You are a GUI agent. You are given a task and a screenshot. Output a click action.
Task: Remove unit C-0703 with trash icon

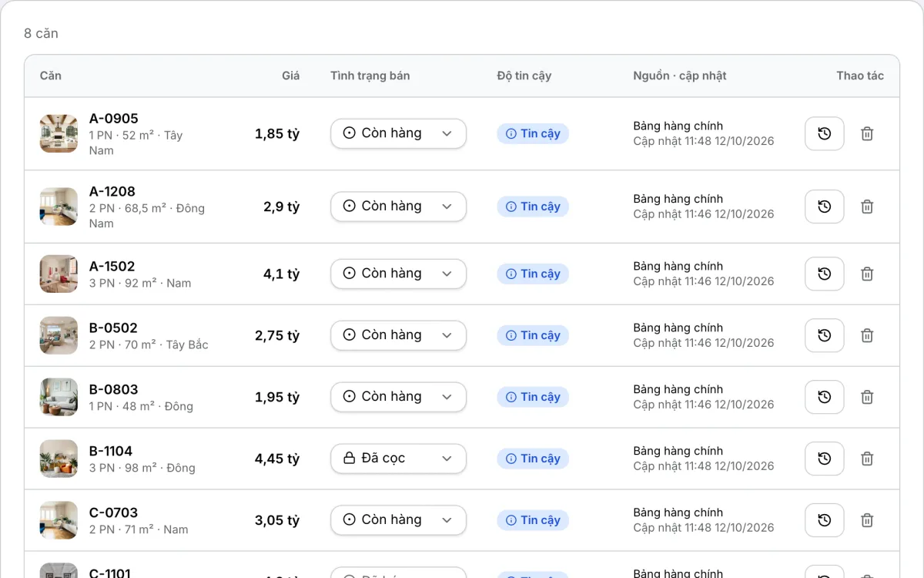coord(867,520)
